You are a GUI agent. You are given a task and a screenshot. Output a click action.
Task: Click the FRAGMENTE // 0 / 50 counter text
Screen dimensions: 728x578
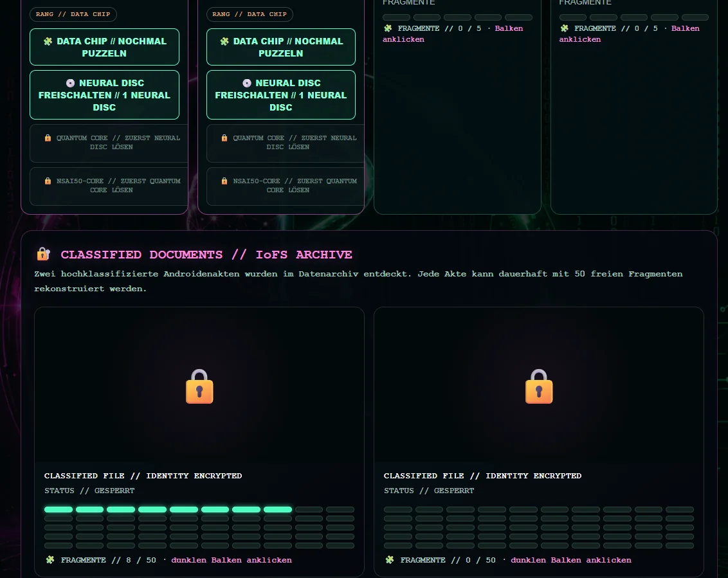[x=448, y=560]
